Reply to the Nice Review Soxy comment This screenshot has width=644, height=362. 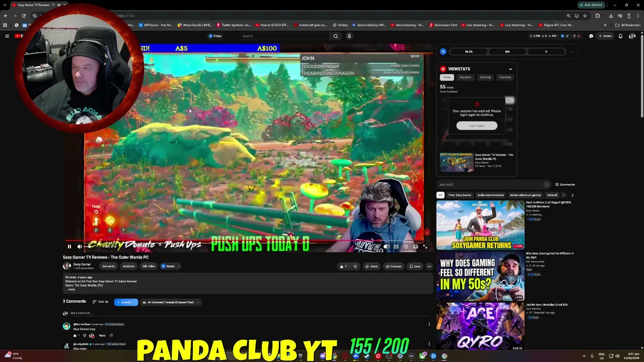click(x=102, y=335)
